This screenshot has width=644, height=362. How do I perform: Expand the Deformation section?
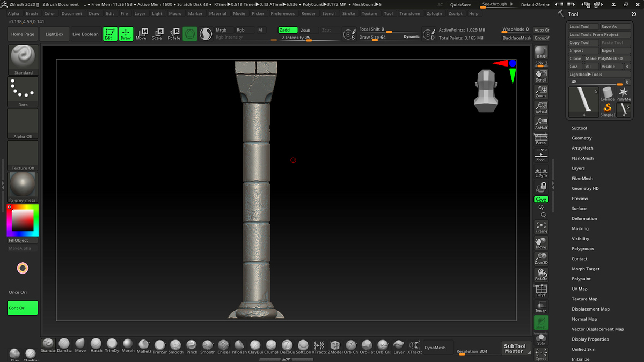(584, 218)
